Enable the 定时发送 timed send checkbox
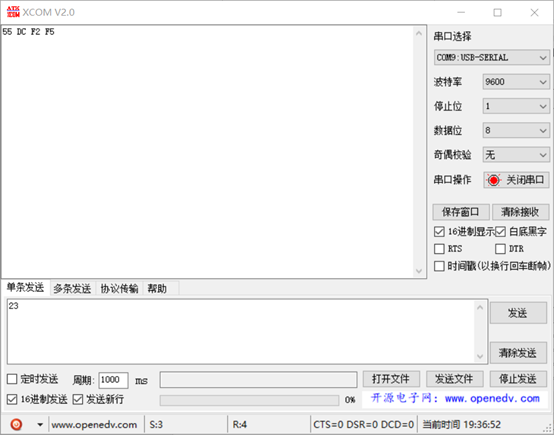Image resolution: width=554 pixels, height=435 pixels. (x=12, y=379)
